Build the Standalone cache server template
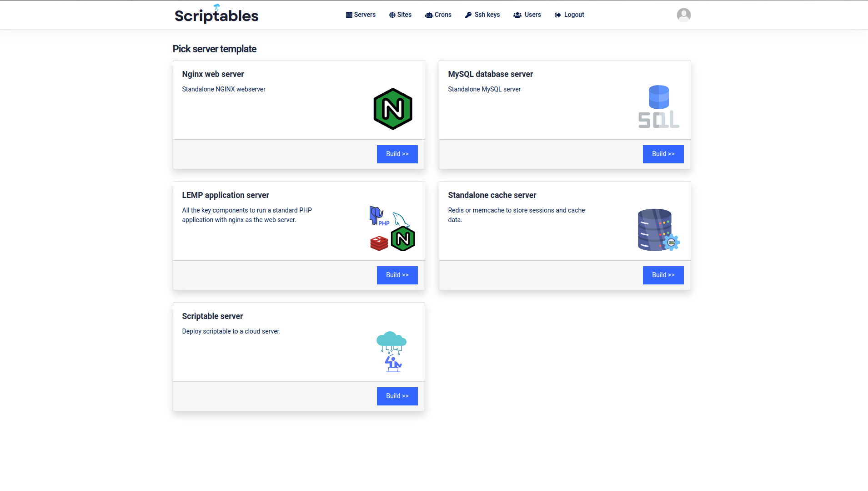This screenshot has height=491, width=868. pos(663,275)
